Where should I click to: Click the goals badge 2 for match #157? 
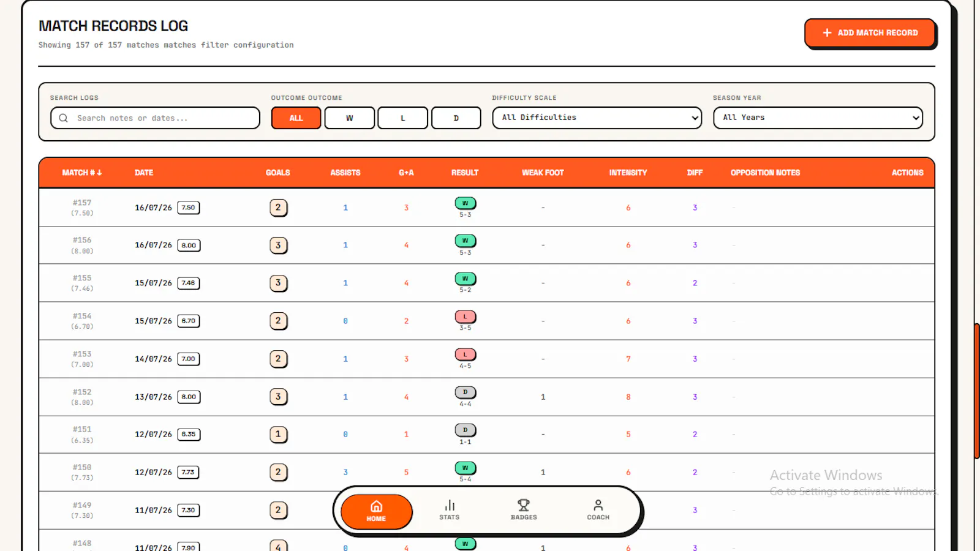point(278,208)
